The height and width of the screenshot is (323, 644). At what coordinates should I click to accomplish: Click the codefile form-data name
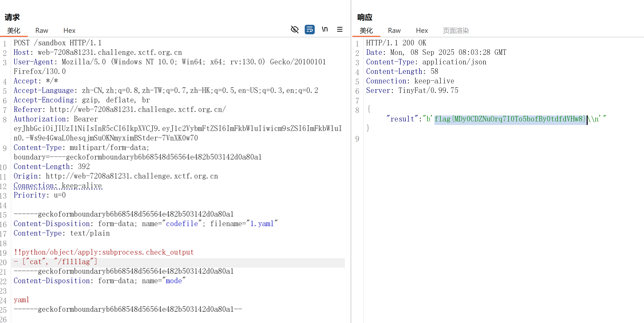point(182,224)
